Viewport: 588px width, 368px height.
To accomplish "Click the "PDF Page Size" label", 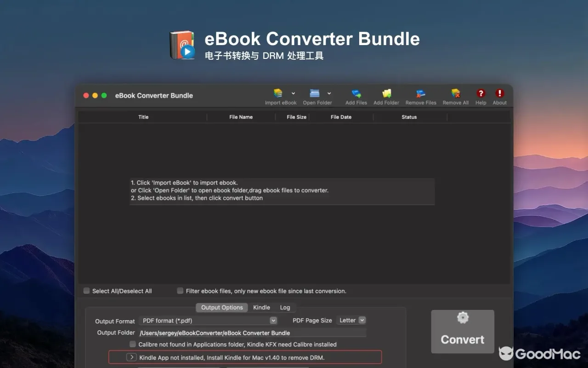I will 312,320.
